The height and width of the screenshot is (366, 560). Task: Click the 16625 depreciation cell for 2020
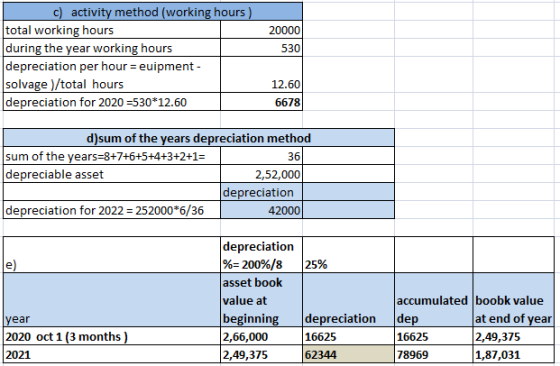tap(348, 336)
